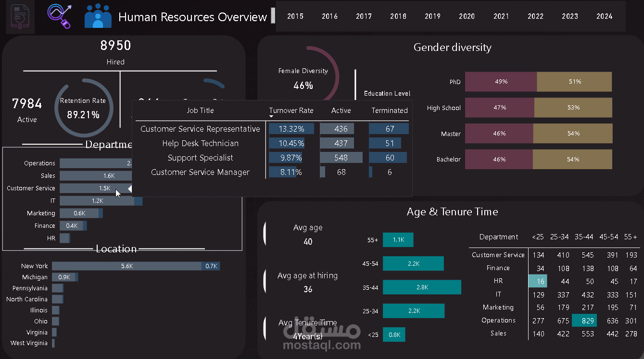Click the Retention Rate gauge icon

[x=84, y=107]
